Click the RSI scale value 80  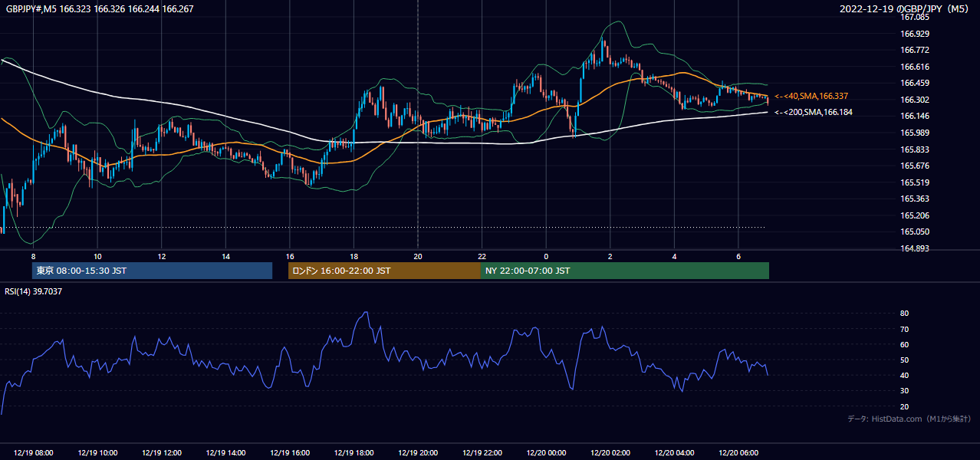point(905,314)
